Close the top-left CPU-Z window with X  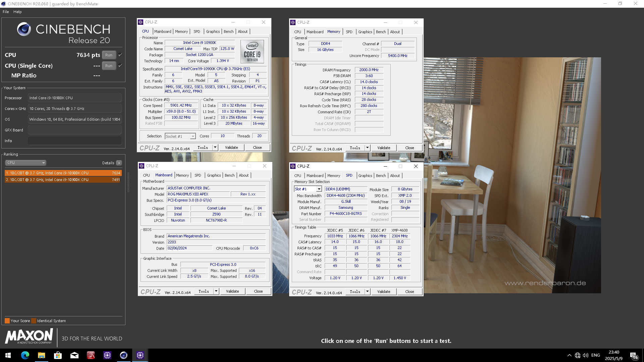[x=264, y=22]
